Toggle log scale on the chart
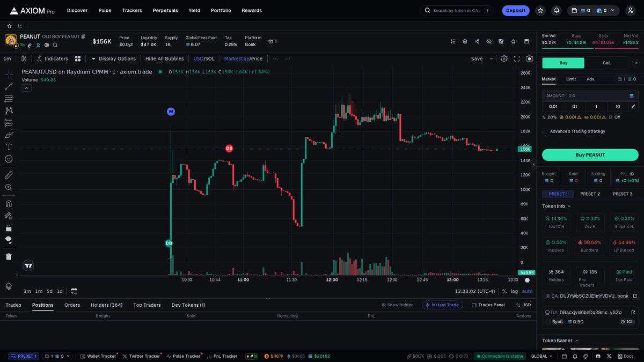 [x=514, y=291]
